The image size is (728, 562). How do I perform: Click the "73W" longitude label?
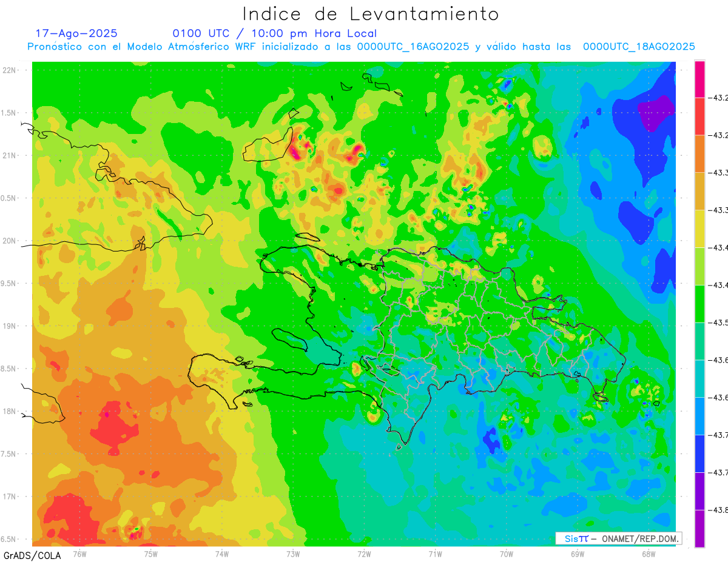(x=293, y=553)
